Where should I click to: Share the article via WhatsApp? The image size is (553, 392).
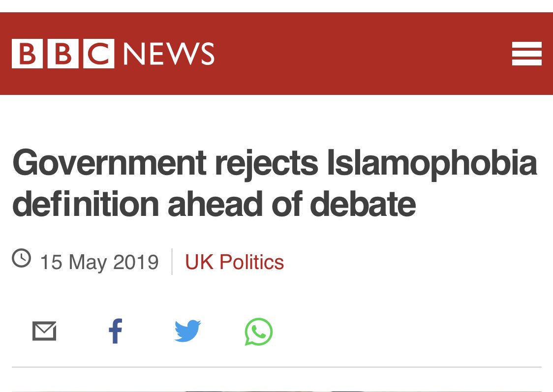(258, 332)
